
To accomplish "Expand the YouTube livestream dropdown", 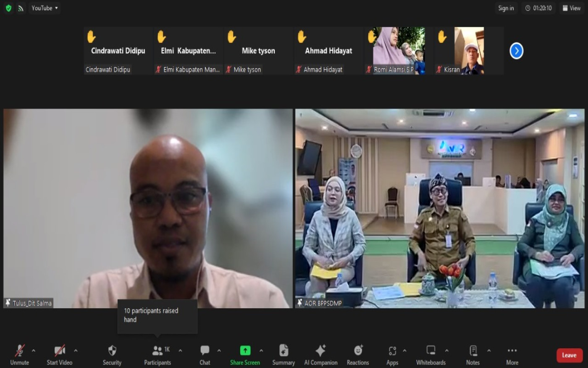I will tap(45, 8).
